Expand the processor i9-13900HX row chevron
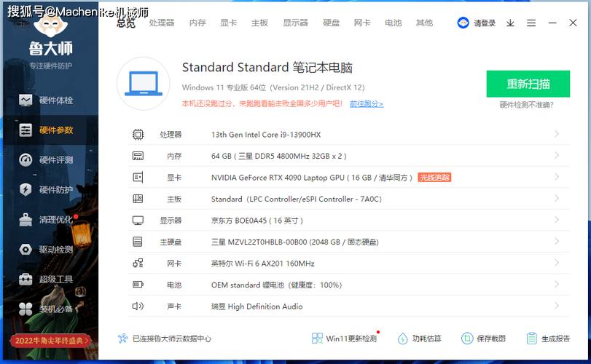The image size is (591, 364). pos(557,134)
